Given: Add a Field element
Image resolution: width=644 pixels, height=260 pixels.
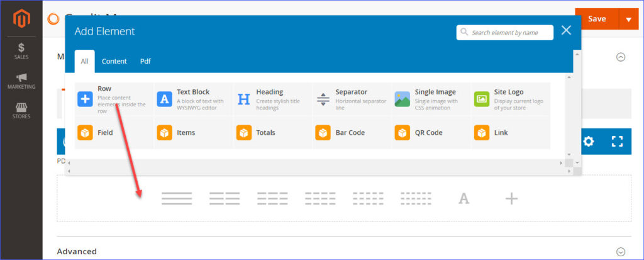Looking at the screenshot, I should [x=114, y=132].
